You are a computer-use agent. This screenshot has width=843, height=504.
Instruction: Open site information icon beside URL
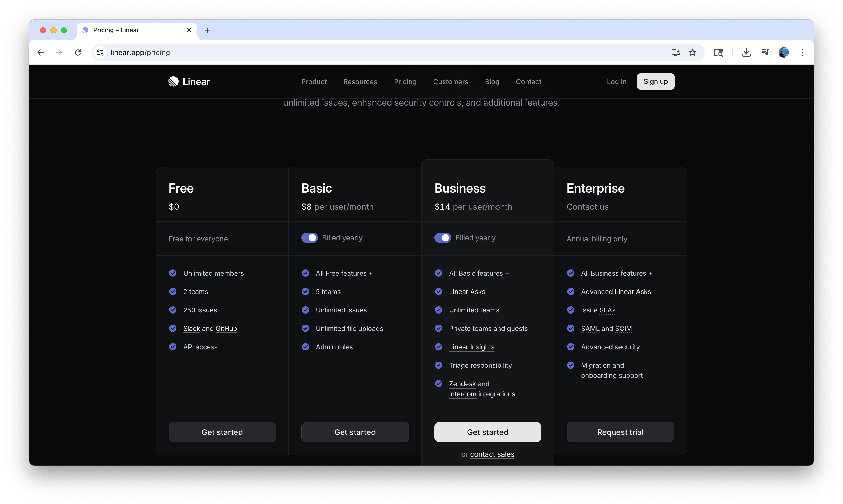point(100,52)
